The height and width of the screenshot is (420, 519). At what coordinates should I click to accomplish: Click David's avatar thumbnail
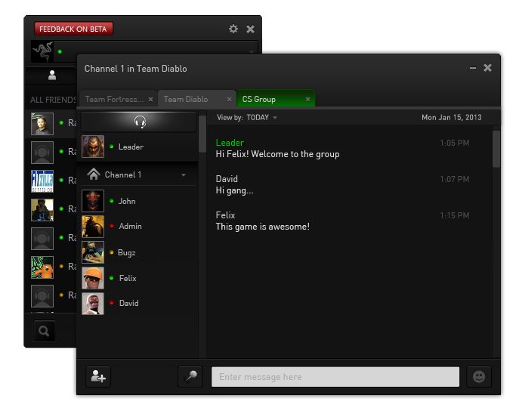pos(93,303)
